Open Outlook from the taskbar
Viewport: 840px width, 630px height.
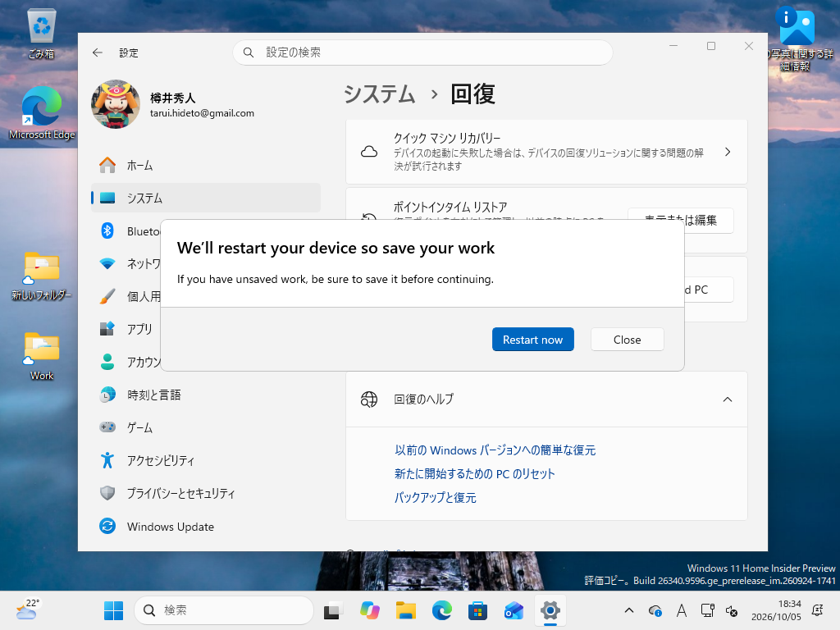point(514,610)
